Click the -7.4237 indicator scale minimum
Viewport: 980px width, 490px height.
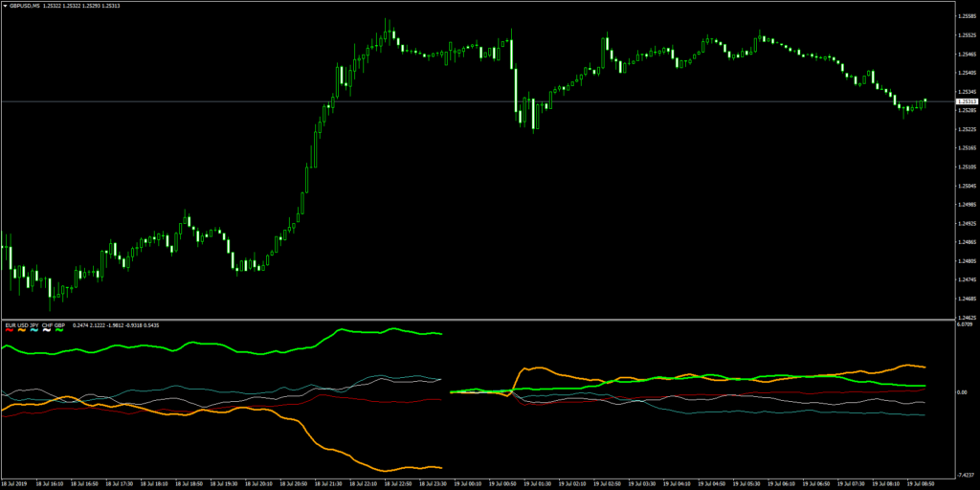(963, 476)
